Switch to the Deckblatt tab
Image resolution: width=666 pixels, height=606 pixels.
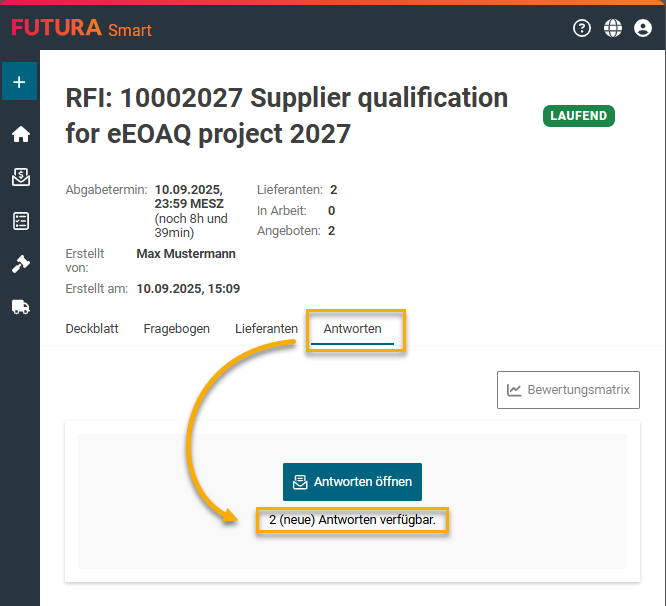click(92, 328)
